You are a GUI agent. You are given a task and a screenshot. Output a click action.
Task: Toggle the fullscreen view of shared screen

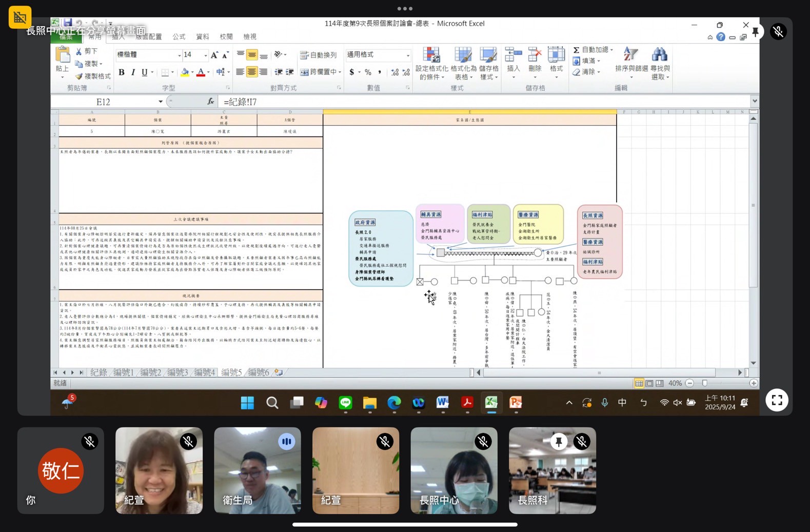[x=777, y=400]
